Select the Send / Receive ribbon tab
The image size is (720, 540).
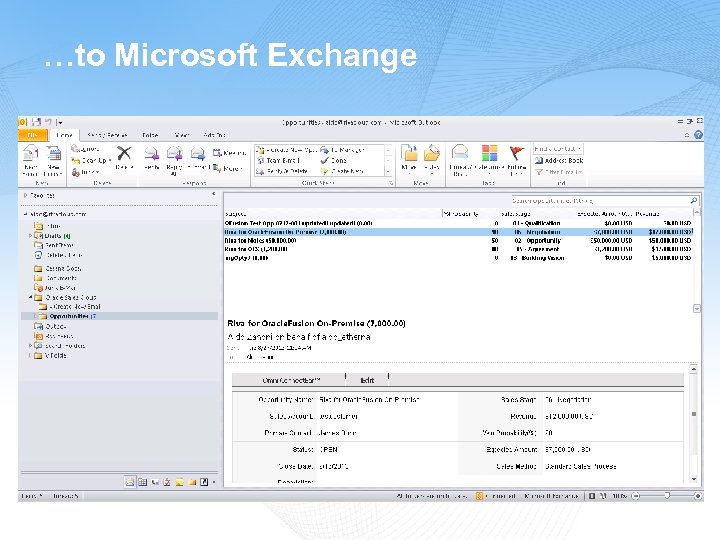click(x=107, y=135)
